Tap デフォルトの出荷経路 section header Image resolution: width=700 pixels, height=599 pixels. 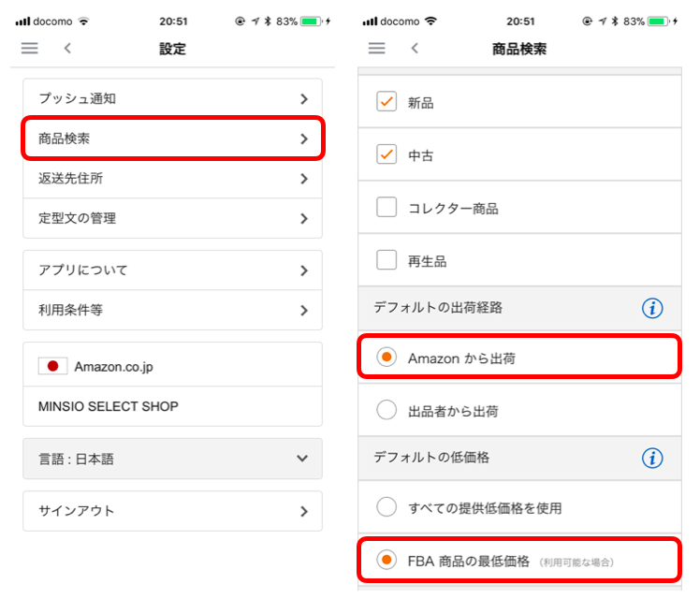click(438, 307)
